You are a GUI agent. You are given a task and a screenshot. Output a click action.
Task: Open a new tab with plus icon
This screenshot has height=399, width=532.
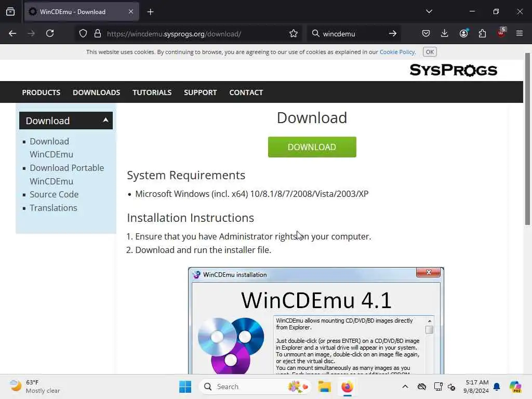[x=150, y=12]
